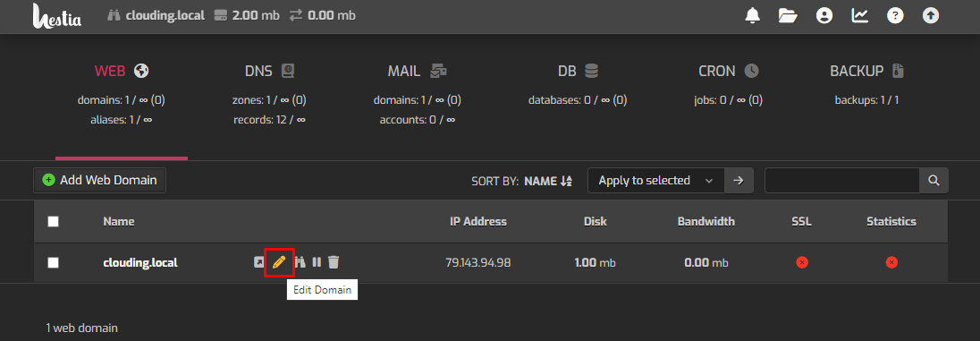Click the Edit Domain pencil icon
The height and width of the screenshot is (341, 980).
(x=279, y=262)
